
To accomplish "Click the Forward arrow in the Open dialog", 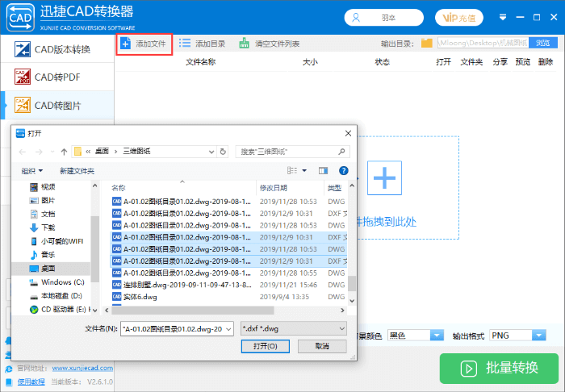I will point(39,152).
